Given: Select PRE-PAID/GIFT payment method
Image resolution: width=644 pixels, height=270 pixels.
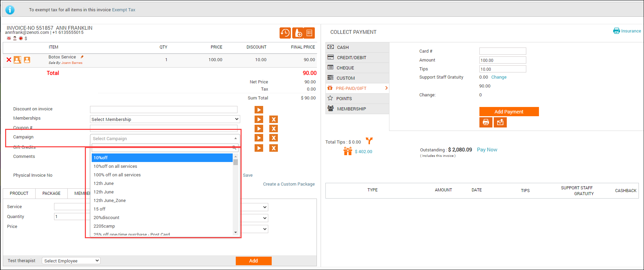Looking at the screenshot, I should (357, 88).
